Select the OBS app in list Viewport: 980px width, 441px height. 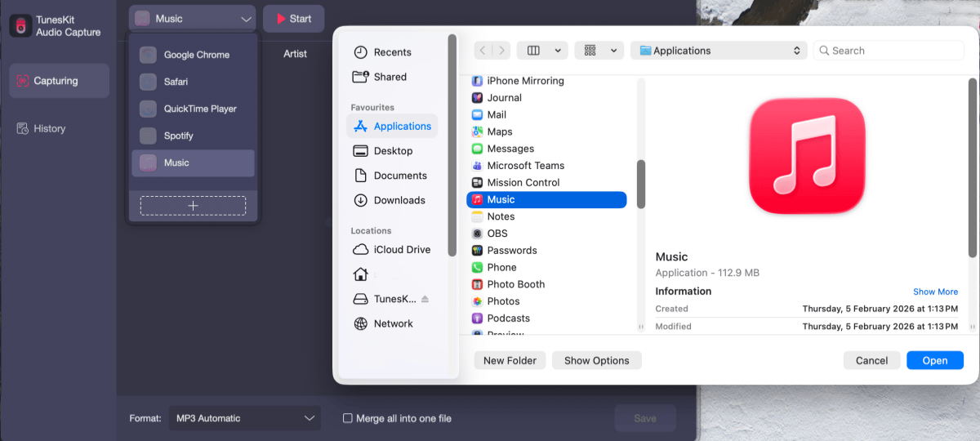546,234
